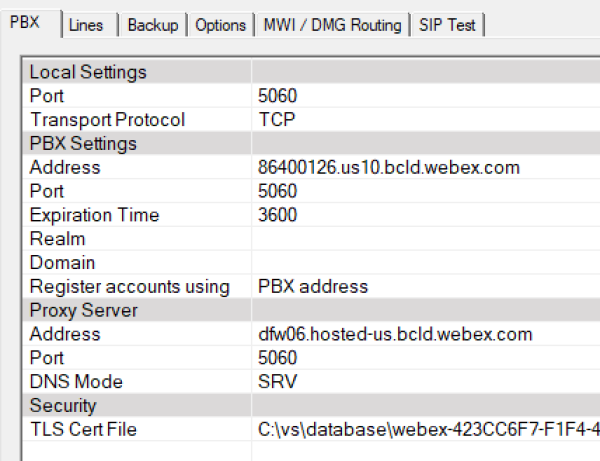
Task: Select the Options tab
Action: coord(220,25)
